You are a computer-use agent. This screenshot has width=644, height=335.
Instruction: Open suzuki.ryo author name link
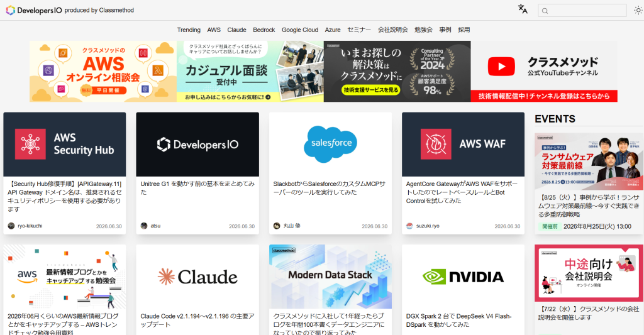tap(428, 226)
